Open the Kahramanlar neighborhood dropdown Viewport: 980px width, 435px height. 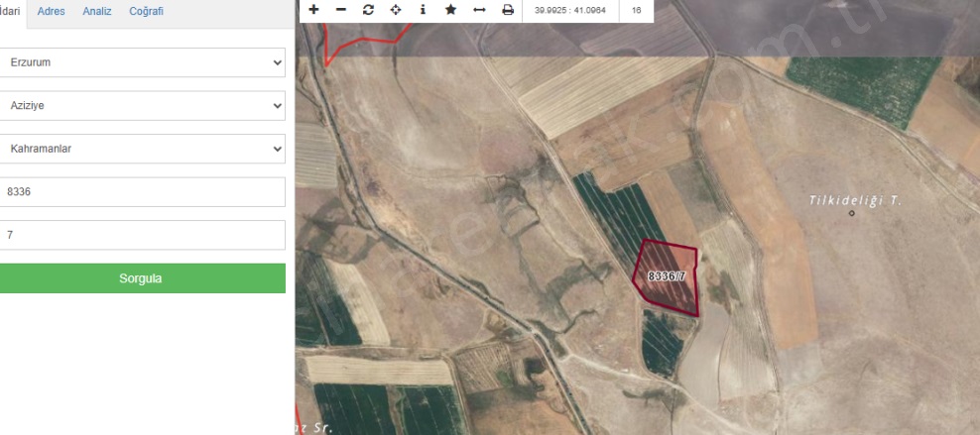143,149
